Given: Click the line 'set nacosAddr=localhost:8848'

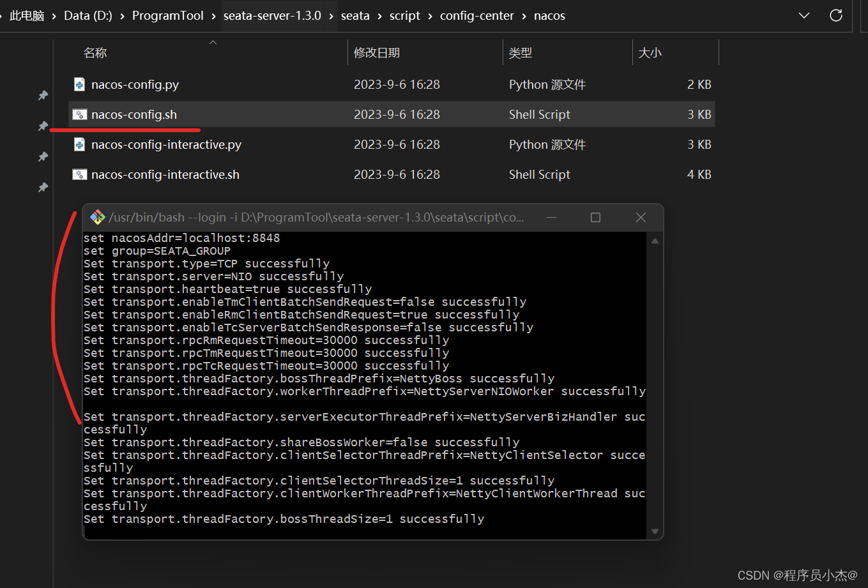Looking at the screenshot, I should [181, 238].
